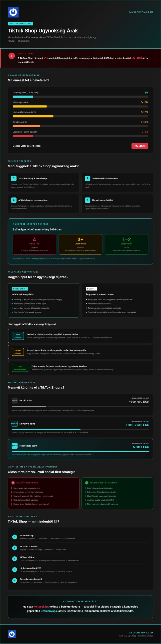This screenshot has height=644, width=161.
Task: Click the 8–15% PPC percentage value
Action: [144, 112]
